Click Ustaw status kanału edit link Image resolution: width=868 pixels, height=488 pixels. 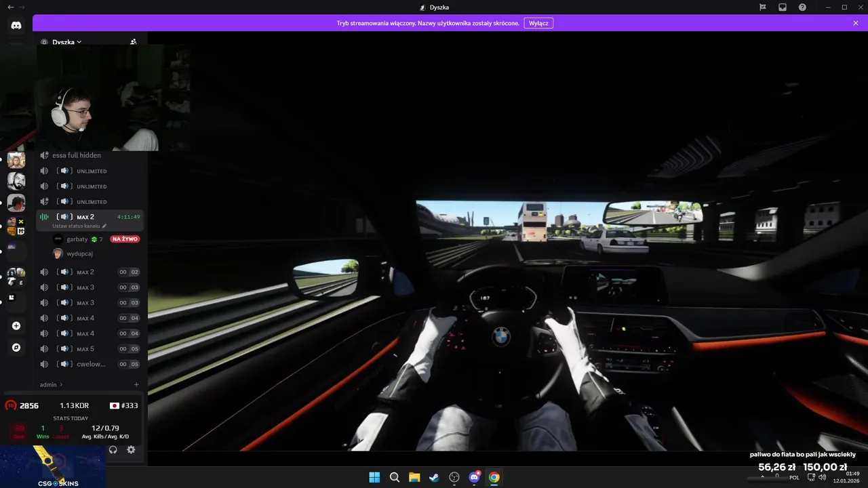click(79, 226)
